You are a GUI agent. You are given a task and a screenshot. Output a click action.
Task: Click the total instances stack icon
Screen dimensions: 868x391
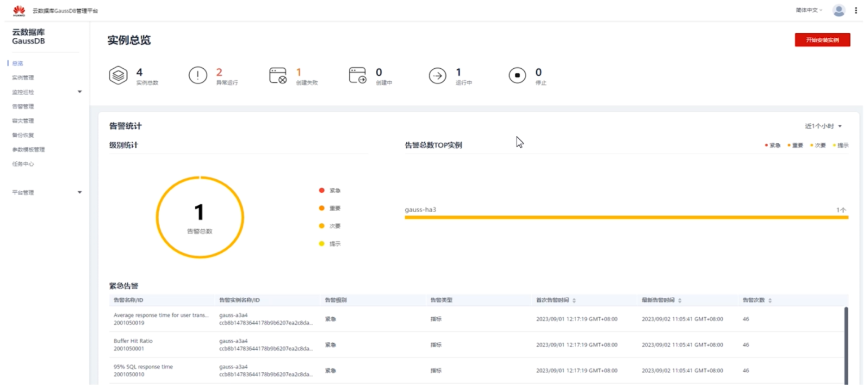click(118, 76)
